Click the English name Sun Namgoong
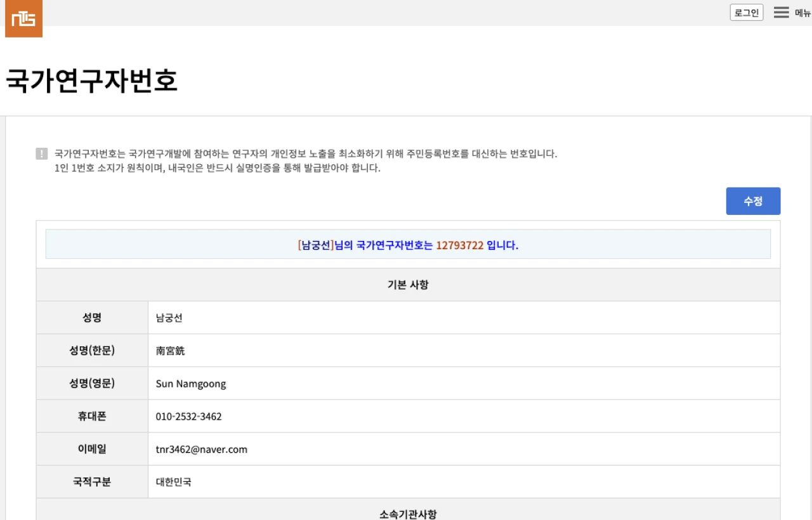 tap(191, 384)
